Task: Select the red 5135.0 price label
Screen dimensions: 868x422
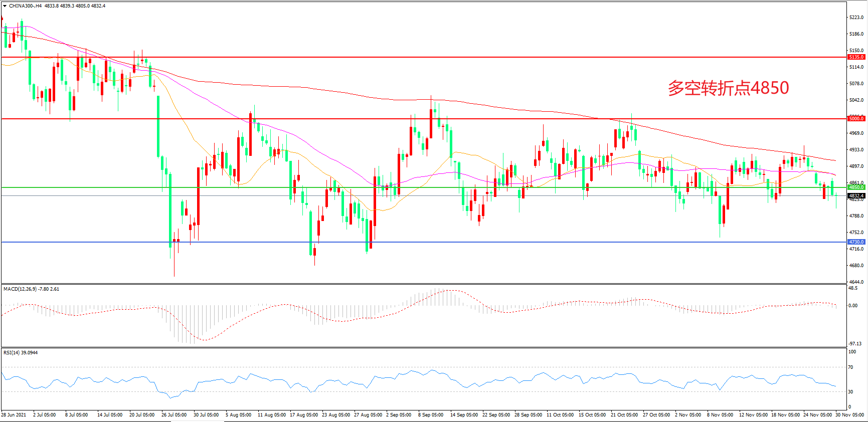Action: point(856,57)
